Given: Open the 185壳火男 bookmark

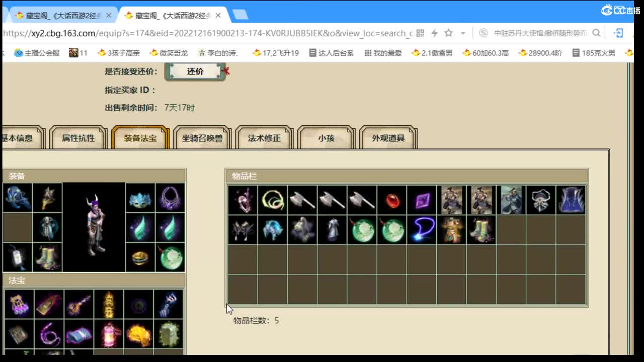Looking at the screenshot, I should pyautogui.click(x=594, y=53).
